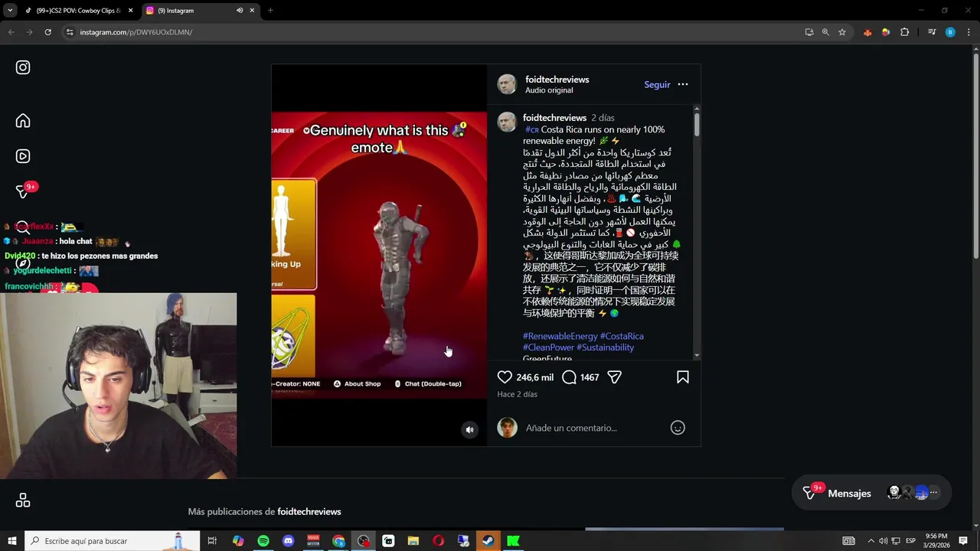The height and width of the screenshot is (551, 980).
Task: Open the Windows Start menu
Action: (12, 541)
